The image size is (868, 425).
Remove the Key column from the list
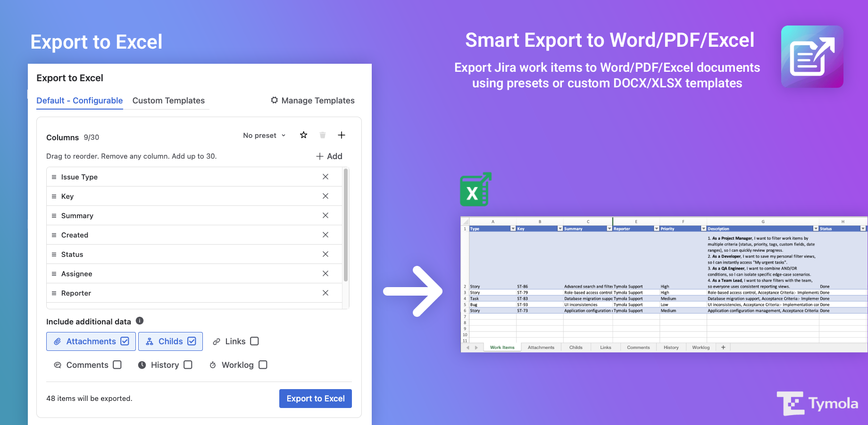325,196
